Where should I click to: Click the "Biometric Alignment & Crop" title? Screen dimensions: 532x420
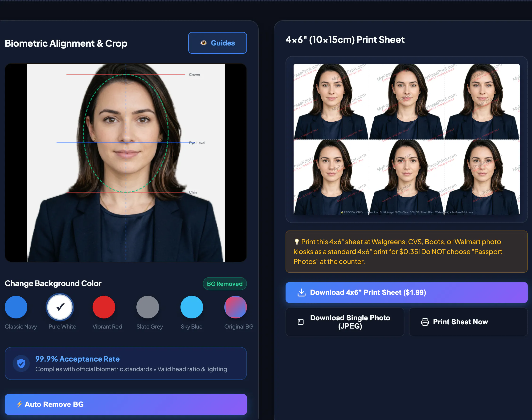pos(66,43)
